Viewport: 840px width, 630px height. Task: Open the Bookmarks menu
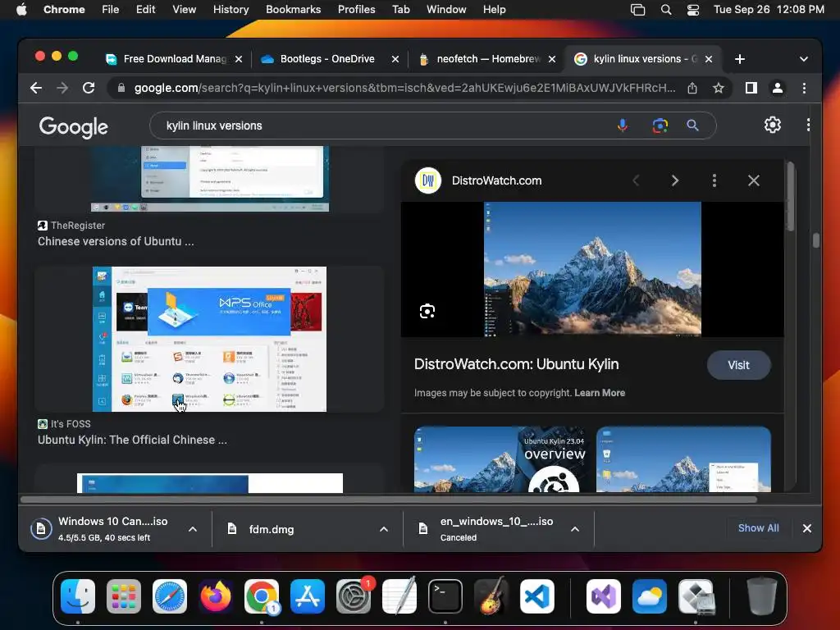[x=293, y=10]
